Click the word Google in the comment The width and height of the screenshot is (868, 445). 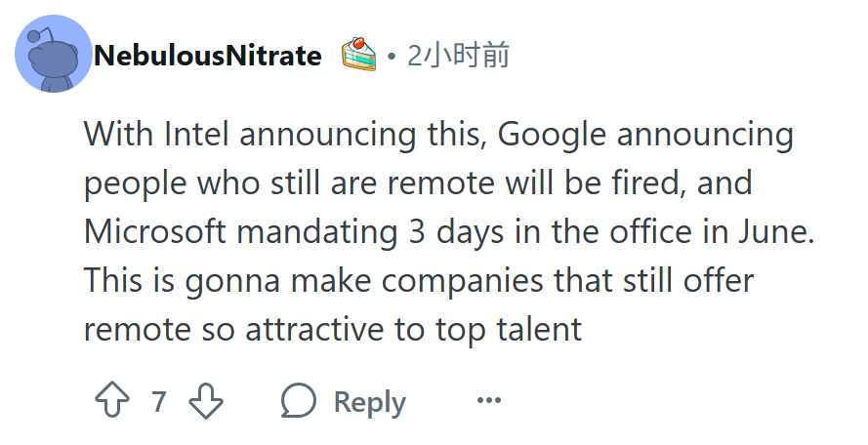tap(552, 135)
